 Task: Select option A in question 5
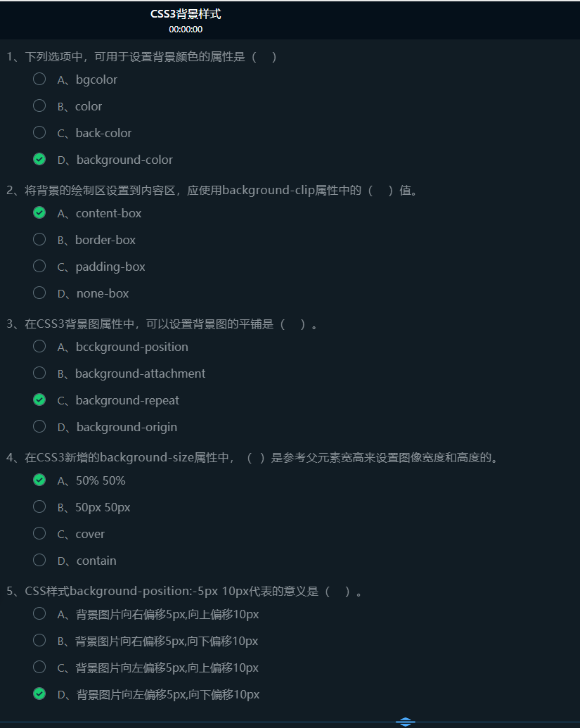coord(39,613)
